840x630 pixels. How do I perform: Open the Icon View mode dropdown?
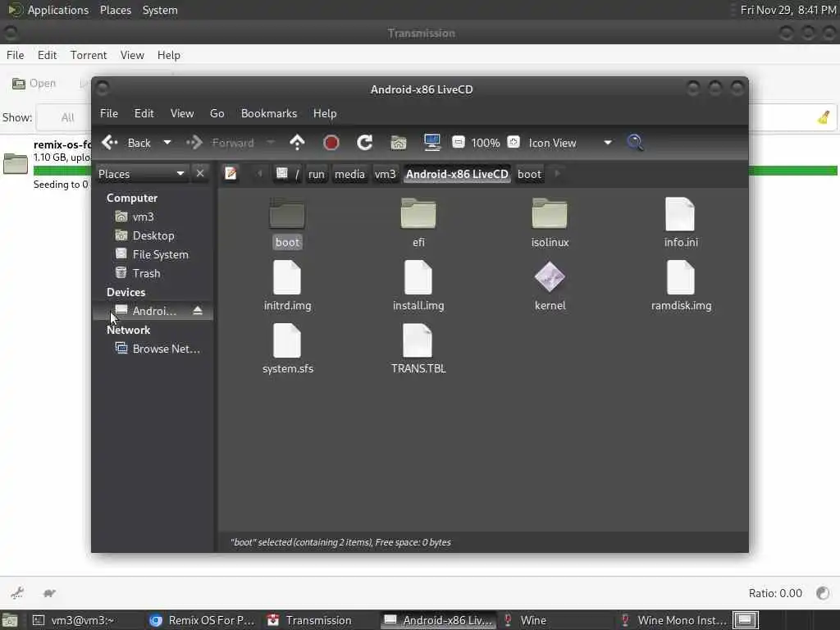point(570,143)
